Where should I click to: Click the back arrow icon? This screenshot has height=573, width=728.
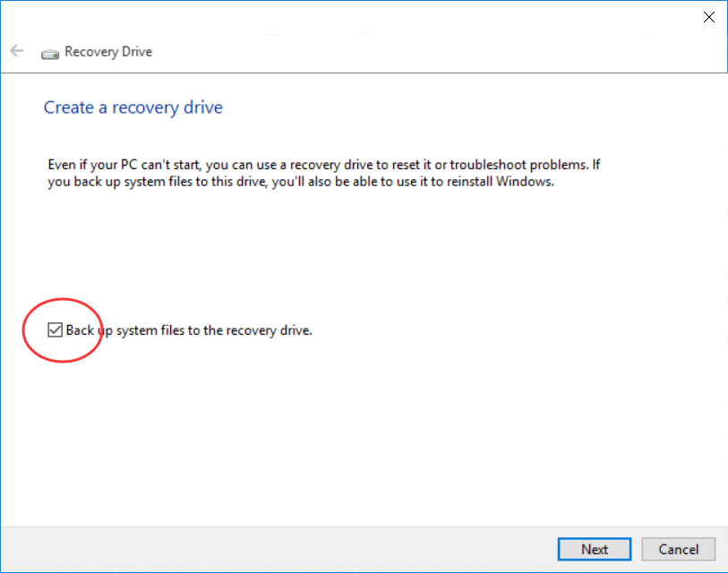pos(16,51)
